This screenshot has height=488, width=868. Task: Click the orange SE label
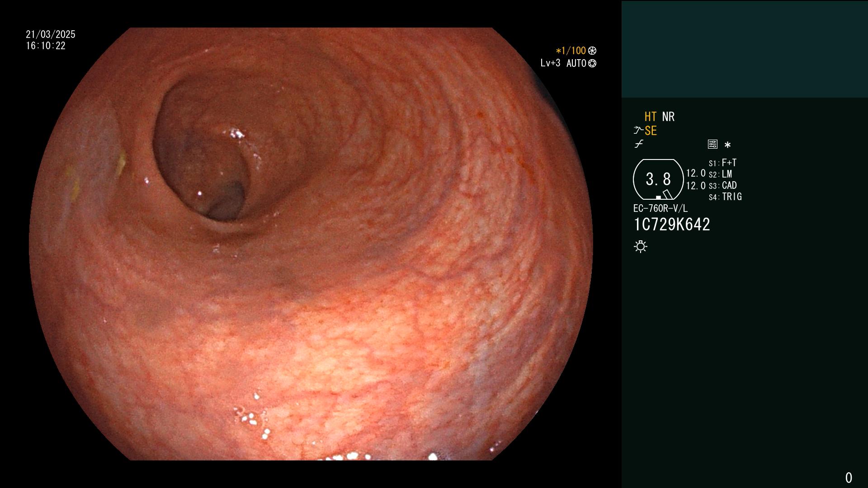click(651, 131)
